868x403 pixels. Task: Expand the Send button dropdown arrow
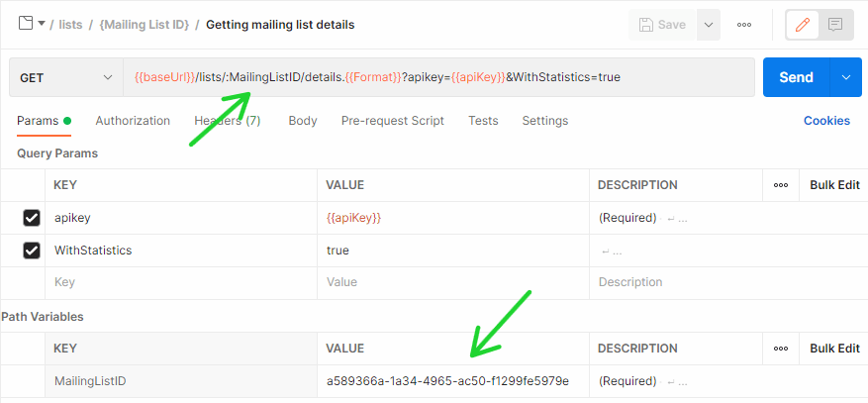[845, 77]
